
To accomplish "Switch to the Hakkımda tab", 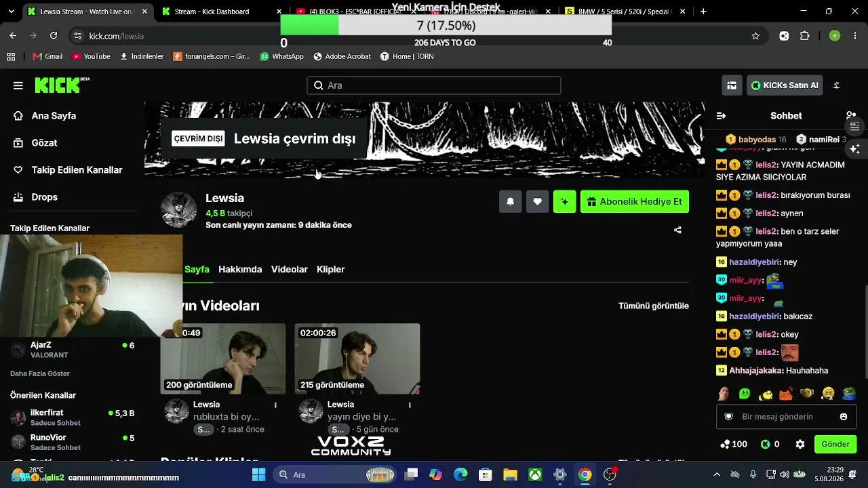I will tap(240, 269).
